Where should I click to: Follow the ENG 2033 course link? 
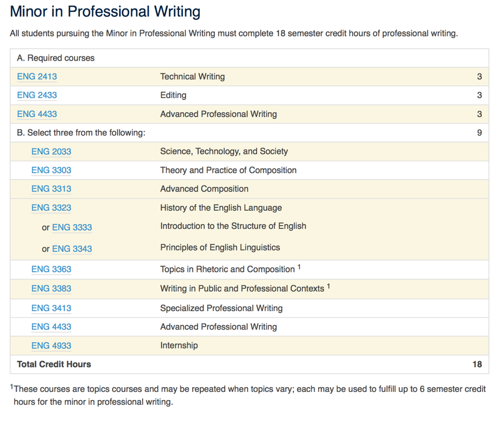[51, 152]
